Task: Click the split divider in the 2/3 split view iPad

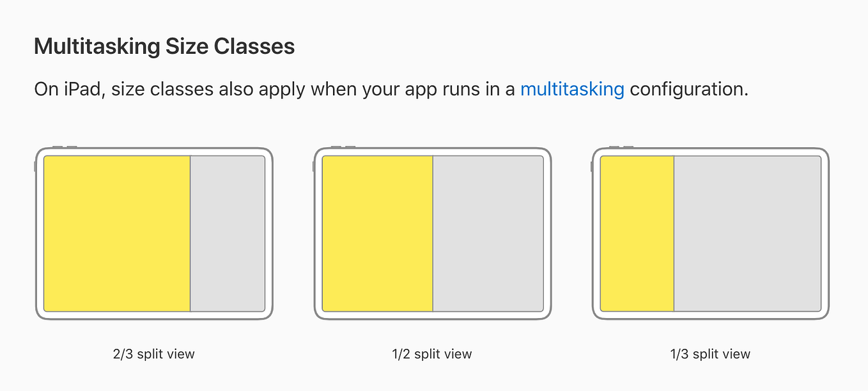Action: click(190, 234)
